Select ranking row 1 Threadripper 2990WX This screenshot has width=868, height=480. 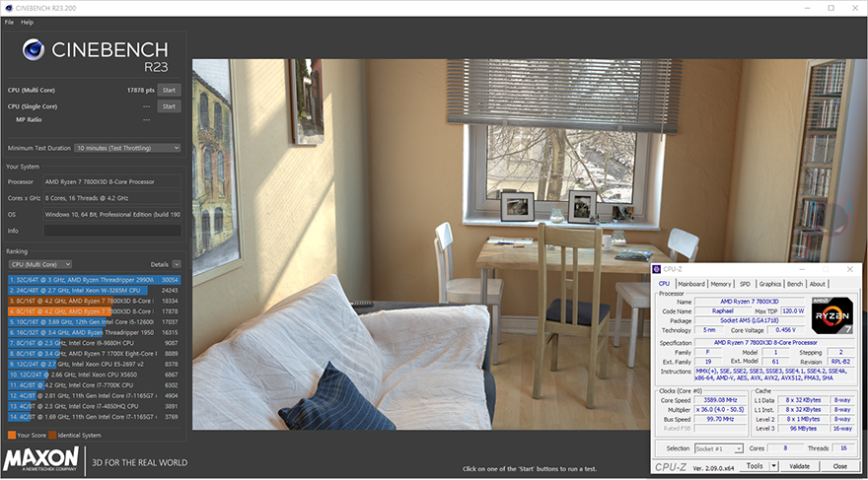(x=94, y=280)
